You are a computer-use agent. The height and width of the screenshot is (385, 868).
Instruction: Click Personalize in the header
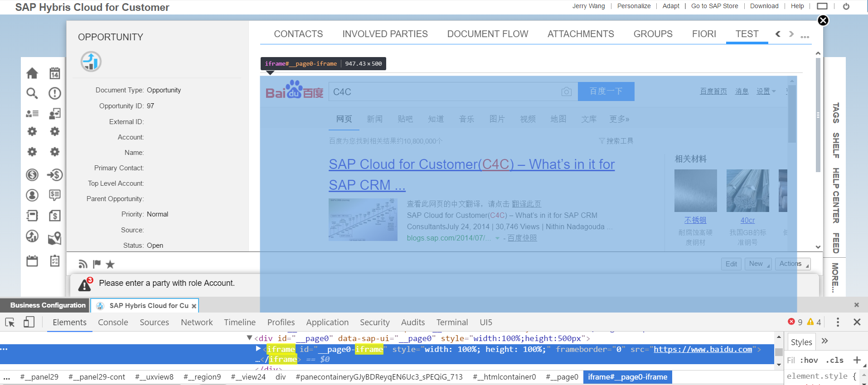coord(634,6)
